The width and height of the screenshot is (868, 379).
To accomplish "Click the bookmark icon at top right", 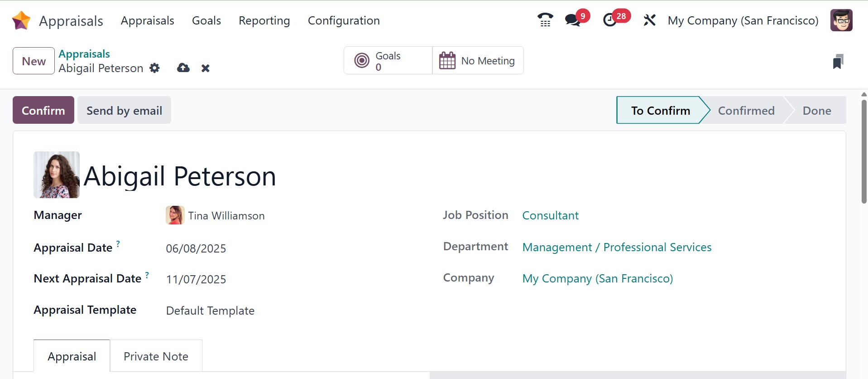I will point(838,62).
